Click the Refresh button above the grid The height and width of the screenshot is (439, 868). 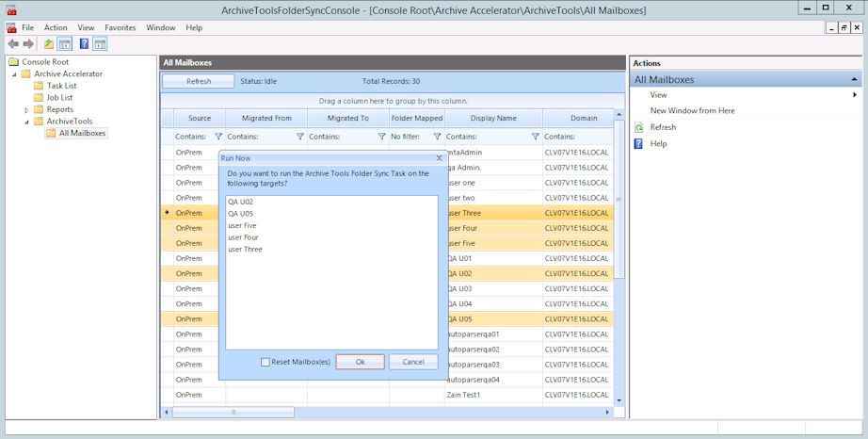point(199,81)
